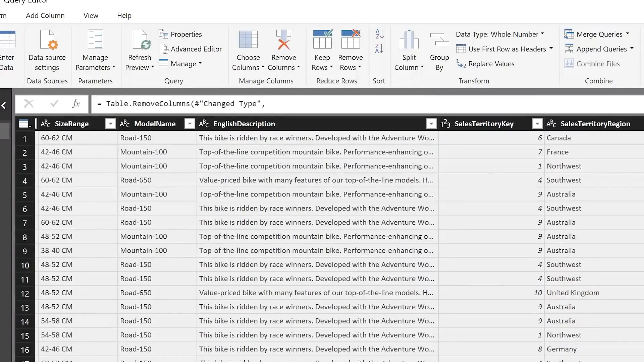This screenshot has height=362, width=644.
Task: Open the Add Column tab
Action: pos(45,15)
